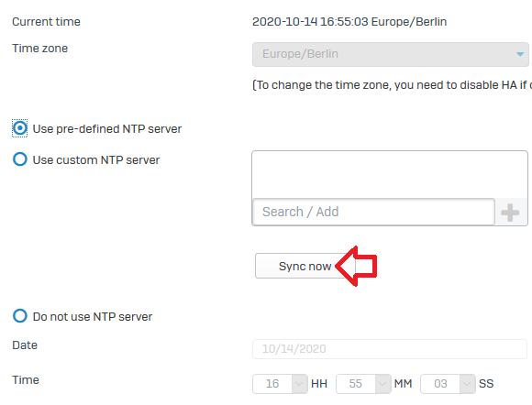
Task: Click the Use pre-defined NTP server label
Action: pos(107,129)
